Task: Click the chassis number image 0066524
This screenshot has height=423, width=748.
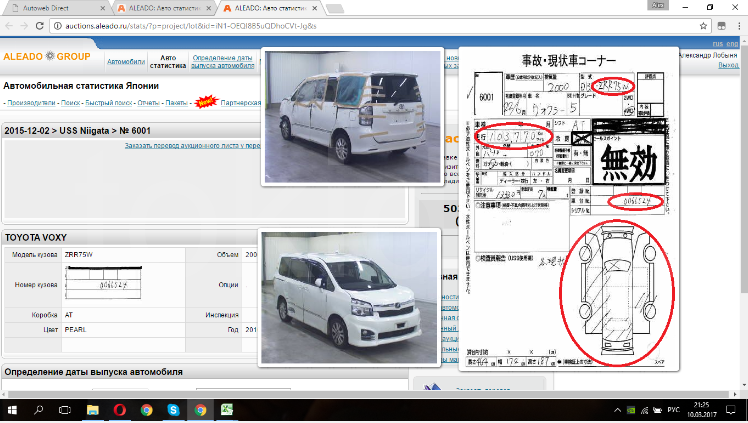Action: [103, 283]
